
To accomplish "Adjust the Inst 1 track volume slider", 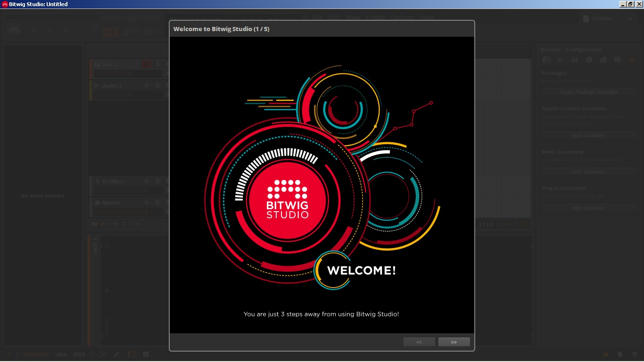I will 127,74.
